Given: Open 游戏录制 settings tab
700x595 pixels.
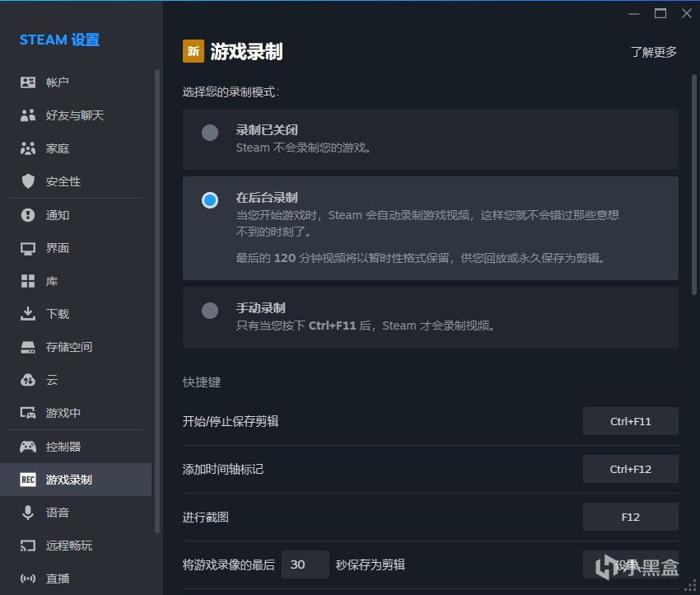Looking at the screenshot, I should click(76, 480).
